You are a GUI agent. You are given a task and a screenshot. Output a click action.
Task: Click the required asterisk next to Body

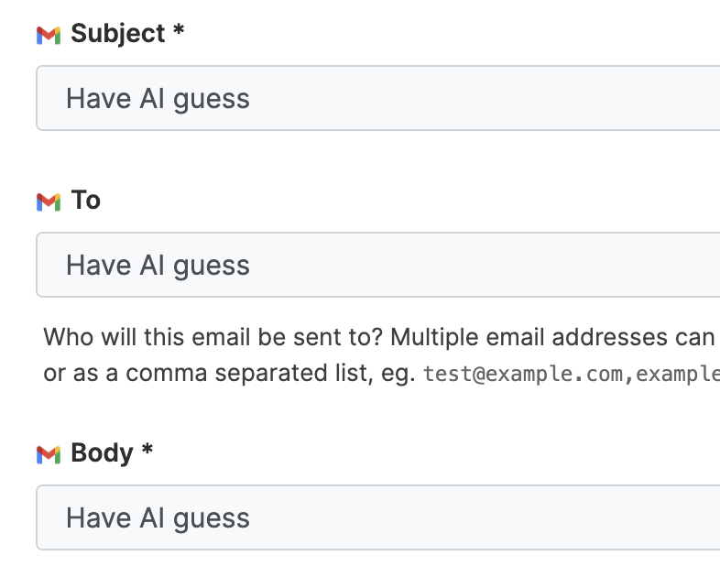tap(147, 450)
